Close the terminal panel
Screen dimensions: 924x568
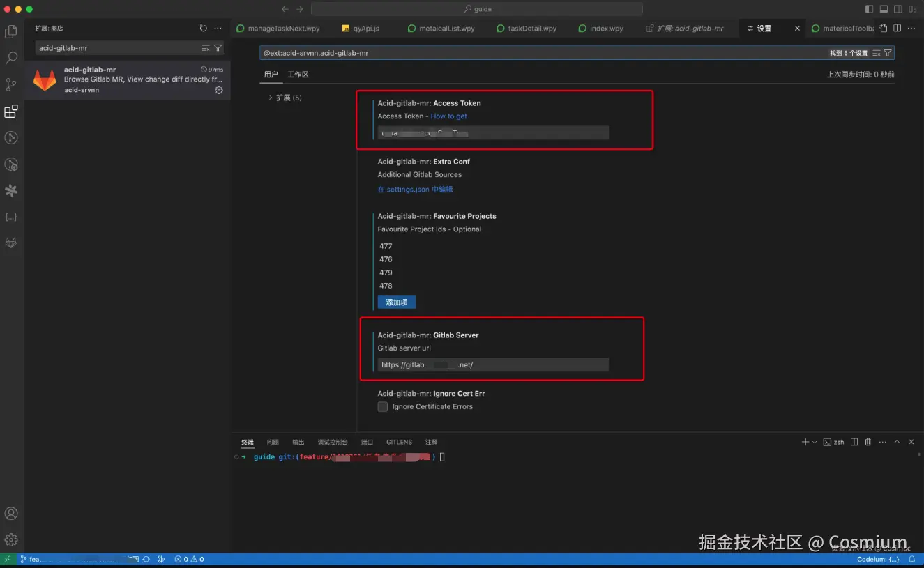tap(911, 442)
